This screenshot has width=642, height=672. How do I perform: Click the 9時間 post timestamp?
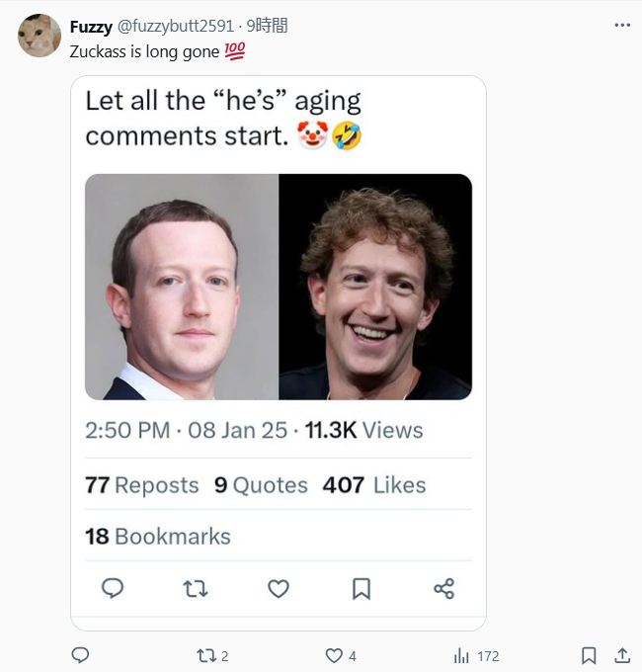click(x=267, y=27)
